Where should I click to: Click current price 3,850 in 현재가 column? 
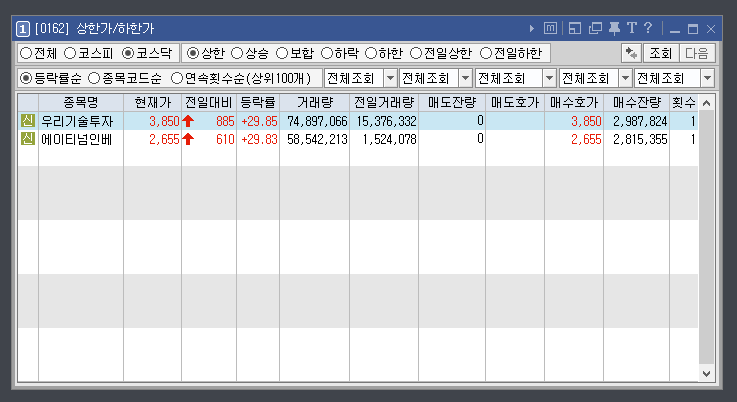[x=164, y=121]
